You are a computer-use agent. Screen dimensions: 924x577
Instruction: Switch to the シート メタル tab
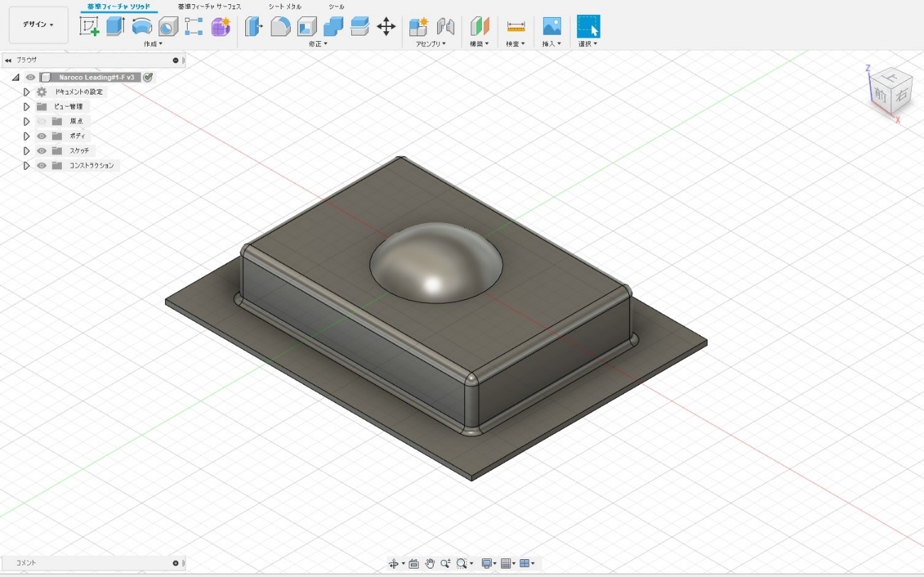pyautogui.click(x=284, y=6)
